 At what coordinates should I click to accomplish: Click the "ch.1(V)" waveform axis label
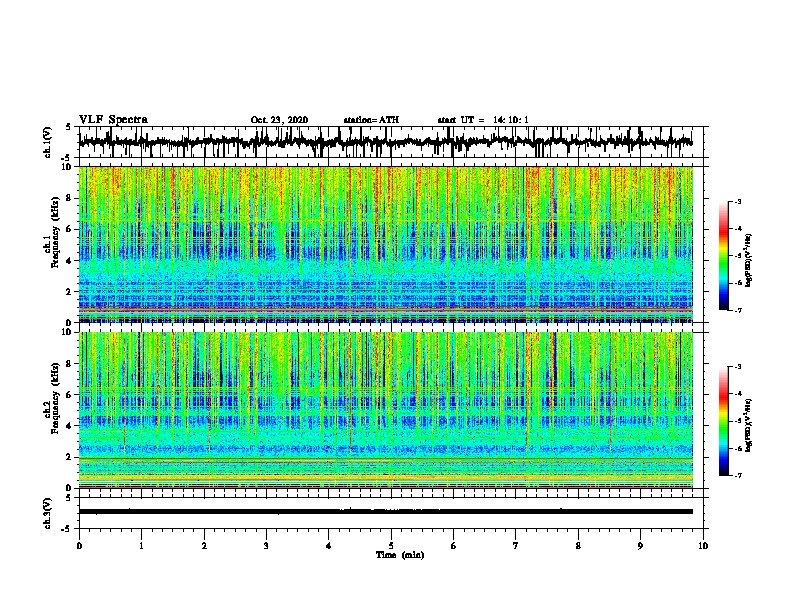pyautogui.click(x=48, y=142)
